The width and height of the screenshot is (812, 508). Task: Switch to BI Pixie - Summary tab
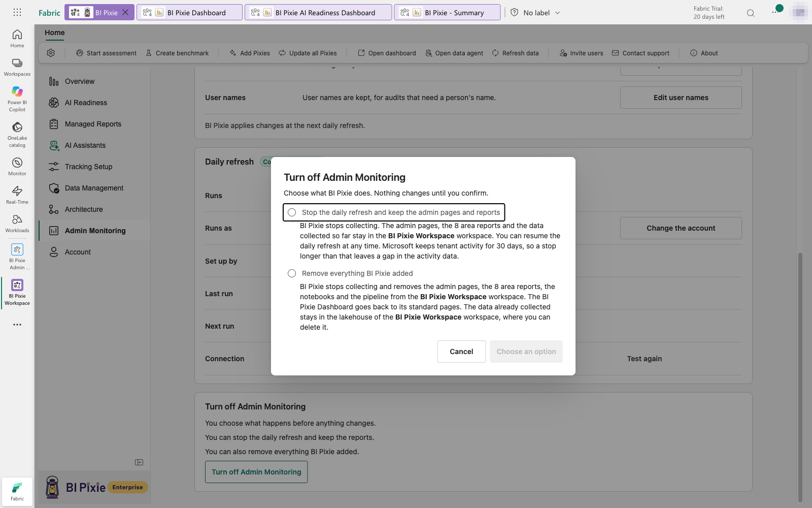coord(447,12)
